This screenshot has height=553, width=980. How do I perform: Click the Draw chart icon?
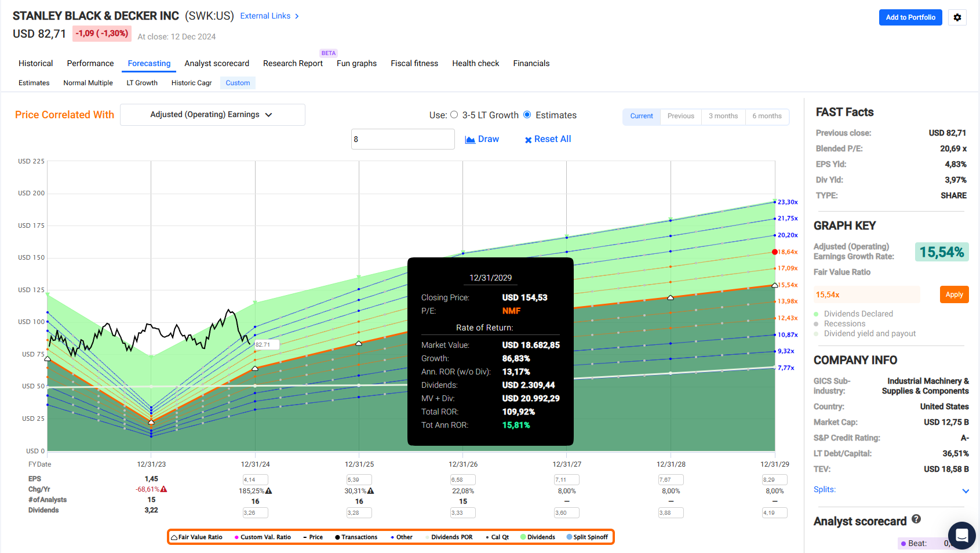coord(470,140)
